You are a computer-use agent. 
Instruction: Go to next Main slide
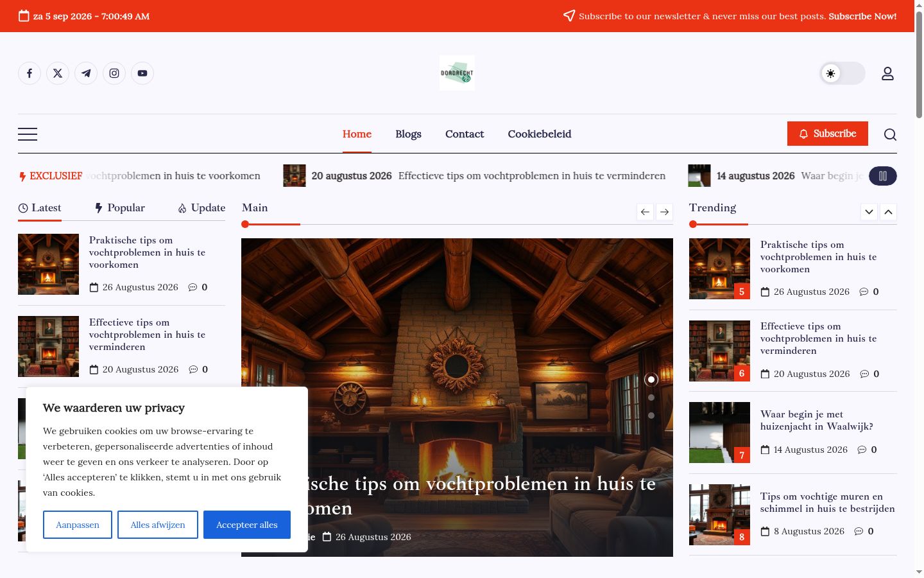click(x=665, y=212)
